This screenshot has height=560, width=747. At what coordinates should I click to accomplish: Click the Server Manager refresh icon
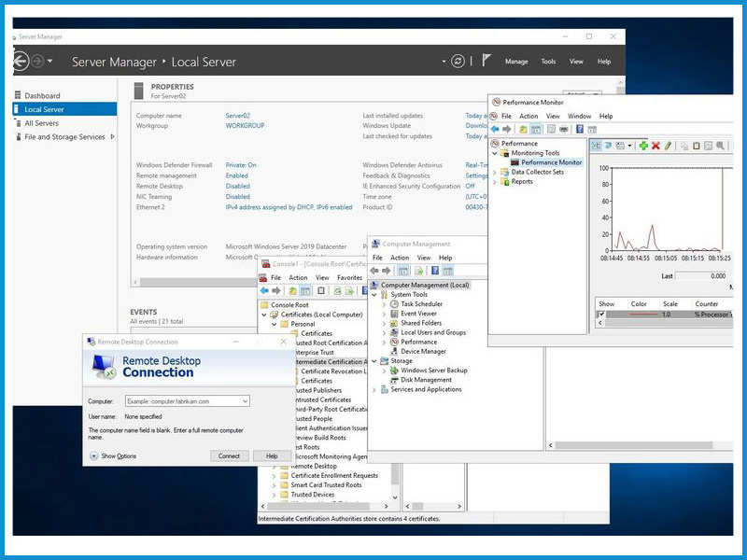coord(458,61)
